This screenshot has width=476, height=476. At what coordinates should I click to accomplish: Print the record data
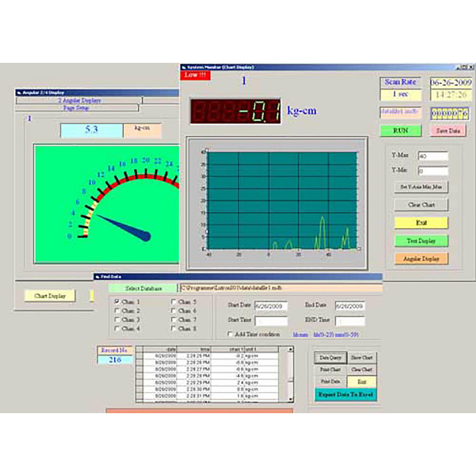point(331,382)
